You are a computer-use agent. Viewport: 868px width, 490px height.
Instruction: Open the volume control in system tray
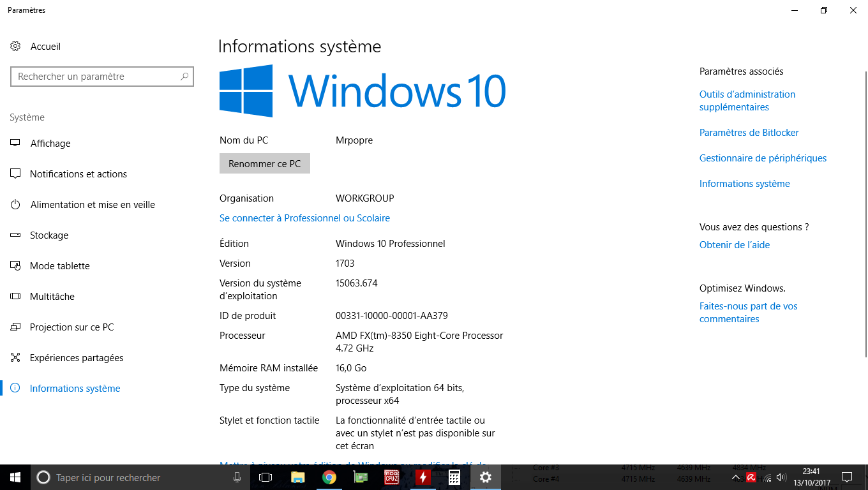[782, 477]
